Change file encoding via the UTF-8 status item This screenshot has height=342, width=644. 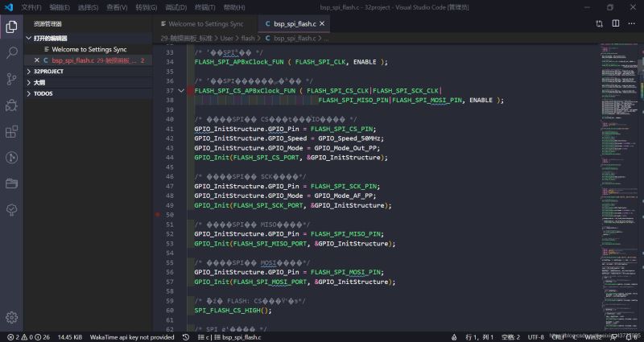[535, 337]
